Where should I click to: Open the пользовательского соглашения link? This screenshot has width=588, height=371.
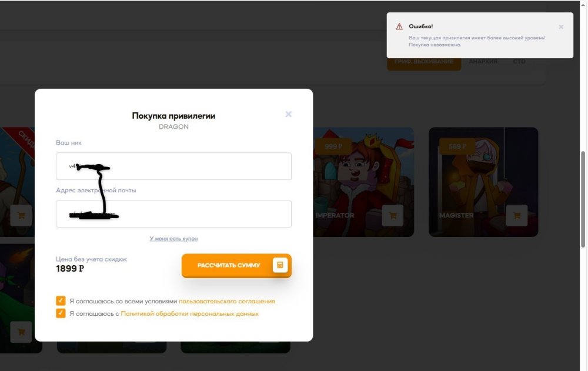(227, 301)
